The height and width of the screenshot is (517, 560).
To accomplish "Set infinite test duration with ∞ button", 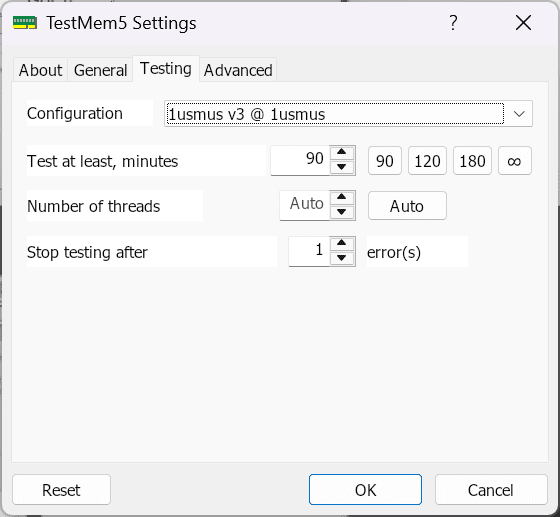I will 515,161.
